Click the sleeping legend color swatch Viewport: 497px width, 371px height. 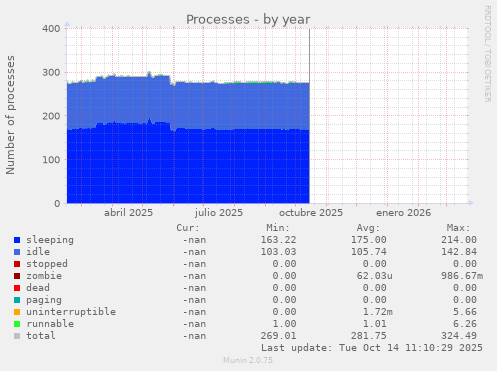pos(17,240)
